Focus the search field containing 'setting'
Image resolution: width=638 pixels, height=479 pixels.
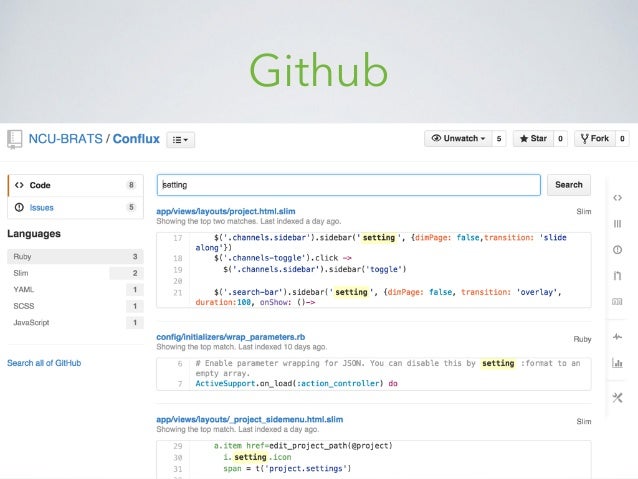pos(349,185)
